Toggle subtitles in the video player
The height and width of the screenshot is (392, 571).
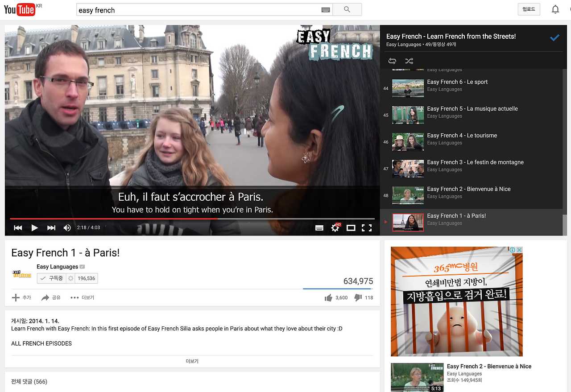(x=319, y=228)
